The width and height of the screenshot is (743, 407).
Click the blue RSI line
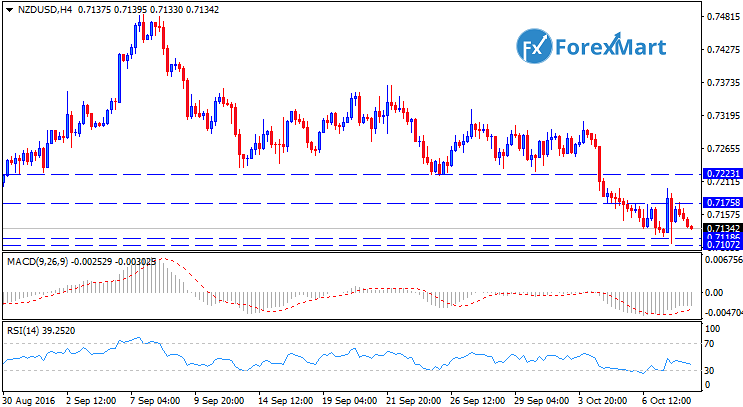pyautogui.click(x=300, y=357)
